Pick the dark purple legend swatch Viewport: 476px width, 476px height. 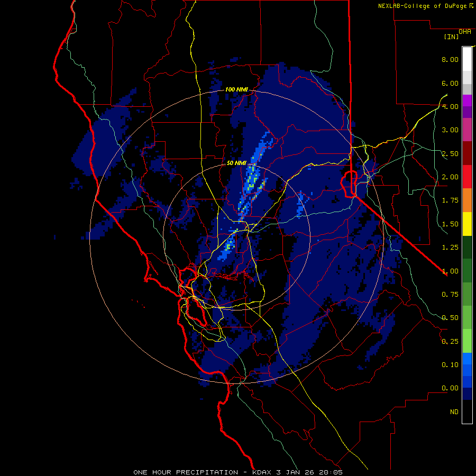(x=467, y=112)
